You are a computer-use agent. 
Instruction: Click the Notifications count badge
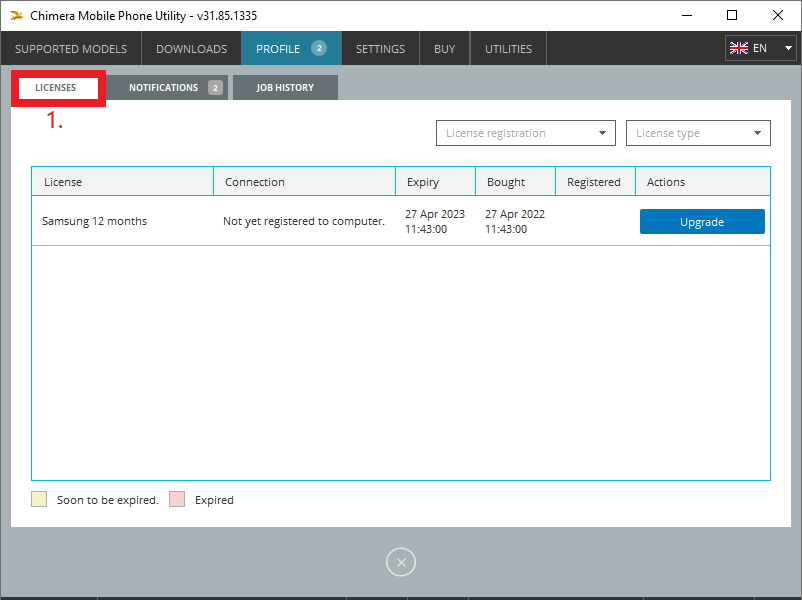click(215, 88)
